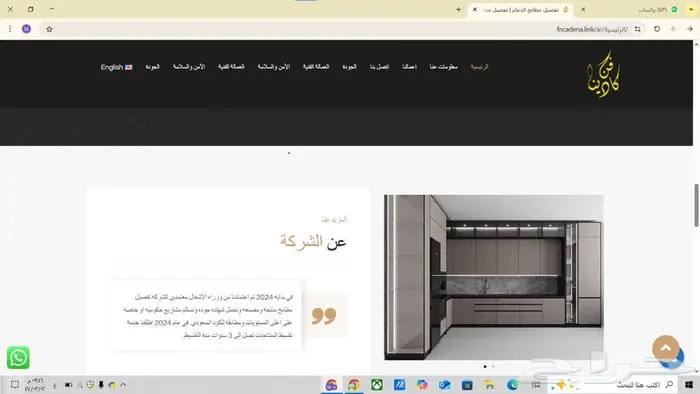Open اعمالنا nav item

409,67
